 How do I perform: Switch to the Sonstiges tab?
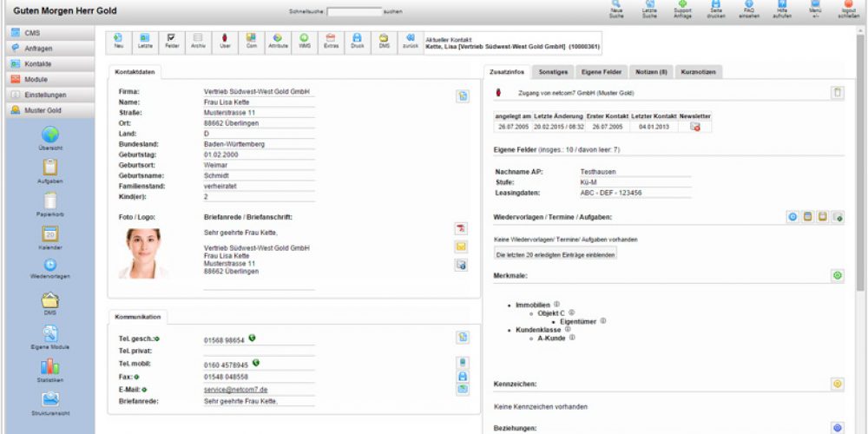[x=553, y=72]
